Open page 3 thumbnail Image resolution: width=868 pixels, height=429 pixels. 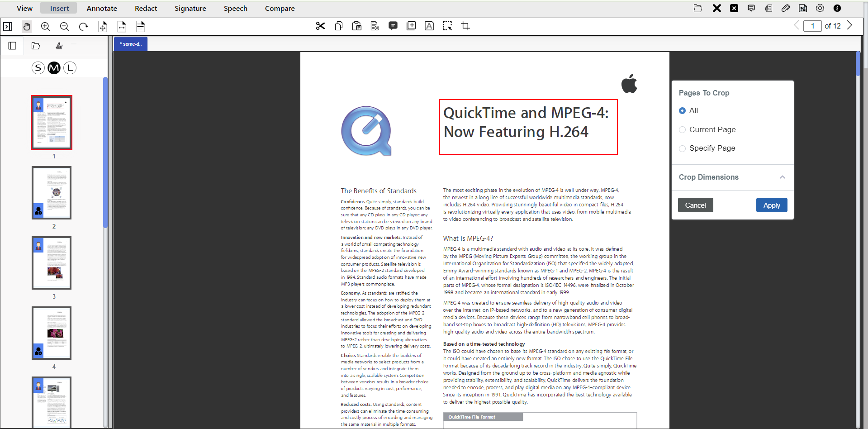pos(52,263)
